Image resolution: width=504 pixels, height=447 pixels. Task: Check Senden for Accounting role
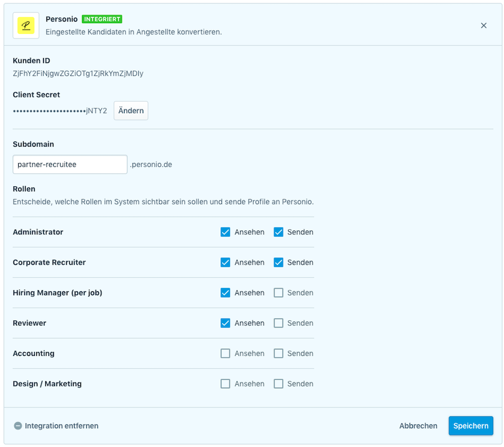coord(279,353)
